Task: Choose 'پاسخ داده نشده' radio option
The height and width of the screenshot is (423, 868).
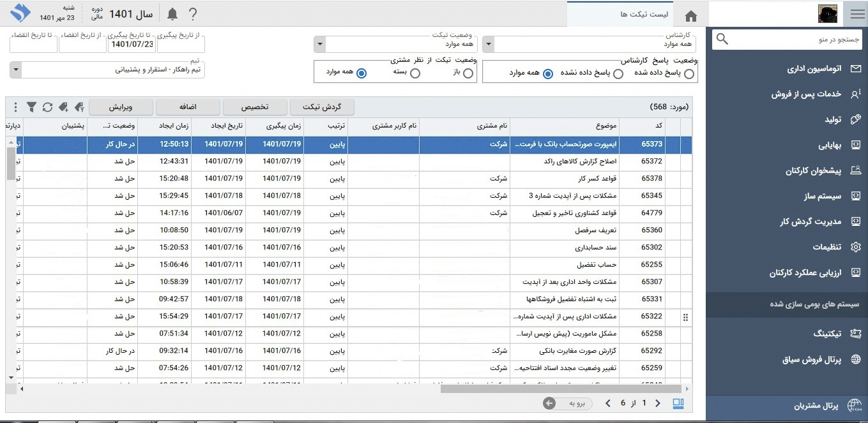Action: point(618,74)
